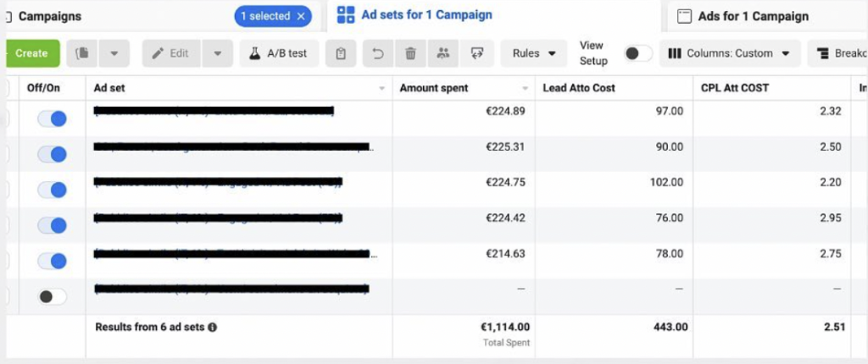This screenshot has width=868, height=364.
Task: Click the clipboard icon next to A/B test
Action: pyautogui.click(x=340, y=53)
